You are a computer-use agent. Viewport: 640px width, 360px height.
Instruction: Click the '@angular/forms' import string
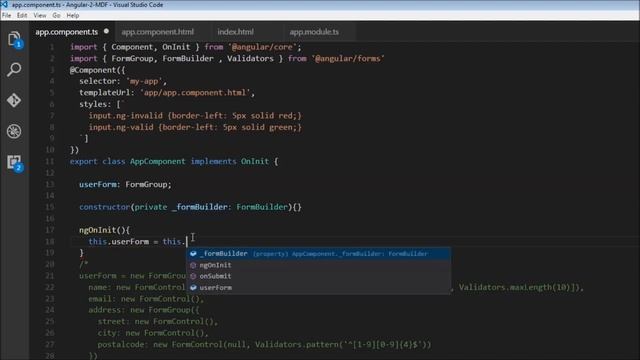point(348,59)
